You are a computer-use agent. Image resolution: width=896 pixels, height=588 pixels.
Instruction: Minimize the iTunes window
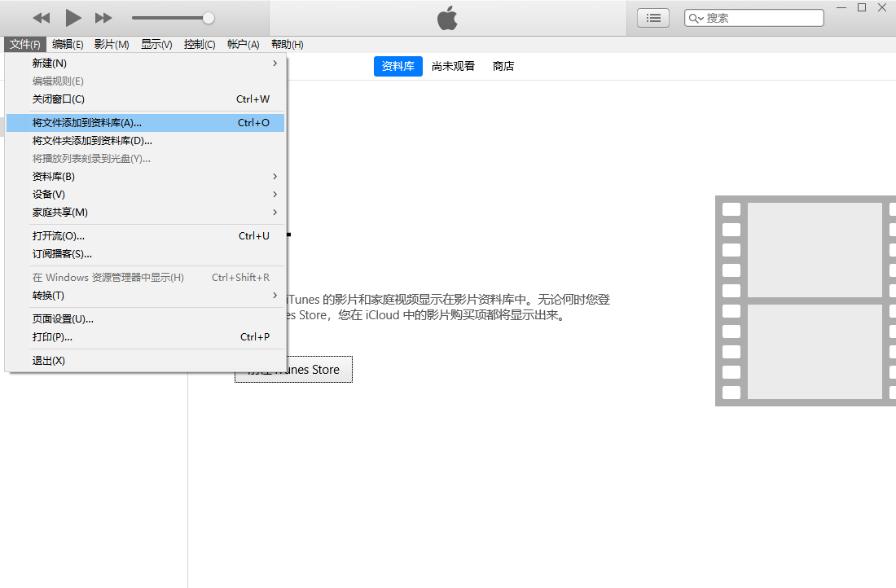pyautogui.click(x=841, y=7)
